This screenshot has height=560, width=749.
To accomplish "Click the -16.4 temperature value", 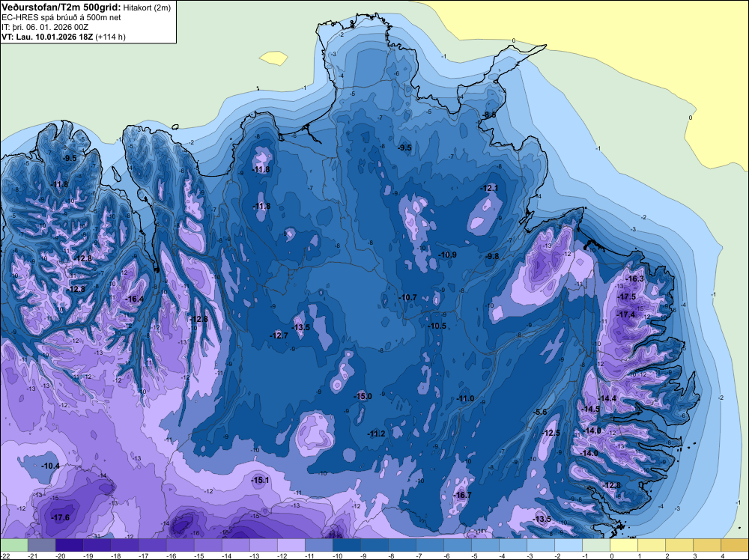I will 134,299.
